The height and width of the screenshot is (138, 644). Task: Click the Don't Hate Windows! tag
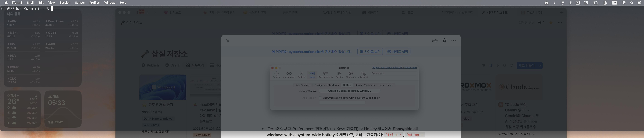[x=158, y=119]
